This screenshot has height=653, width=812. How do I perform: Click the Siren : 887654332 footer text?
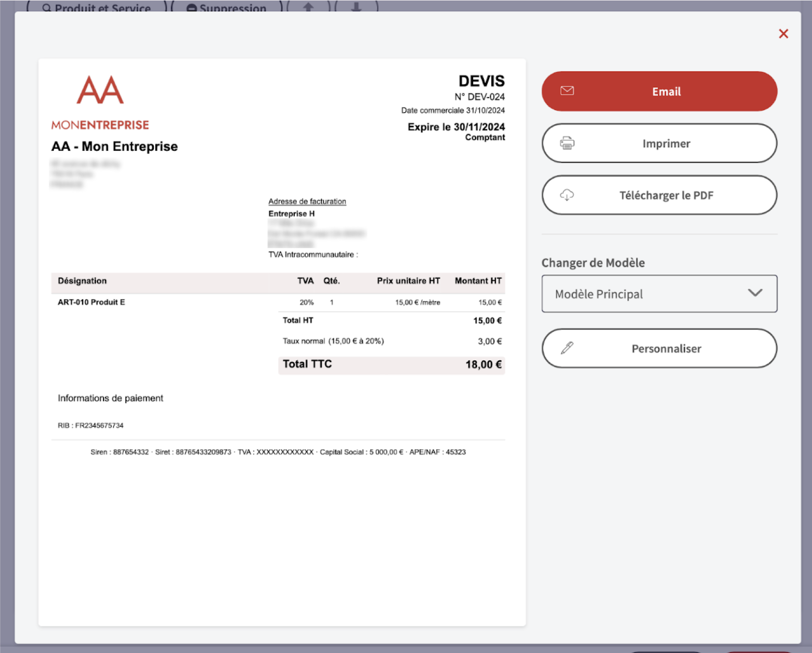click(120, 452)
